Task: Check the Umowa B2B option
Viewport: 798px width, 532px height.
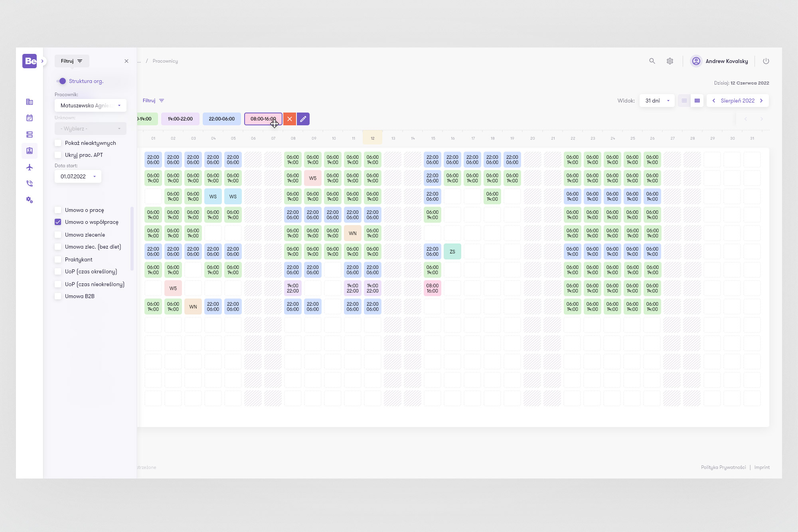Action: [58, 296]
